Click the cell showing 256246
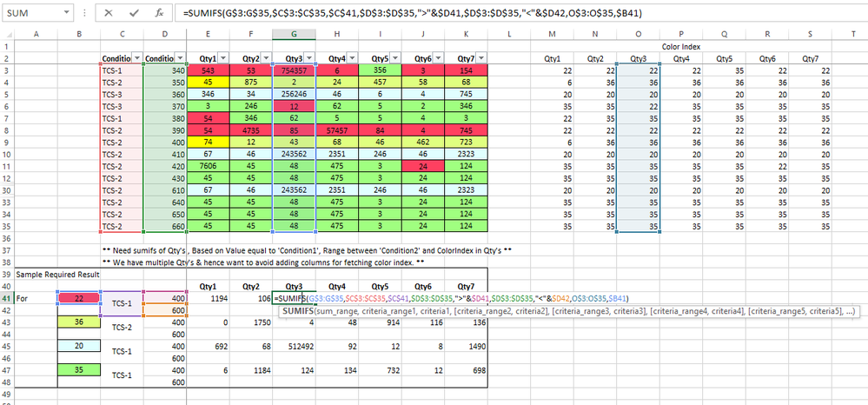Screen dimensions: 868x405 [294, 94]
